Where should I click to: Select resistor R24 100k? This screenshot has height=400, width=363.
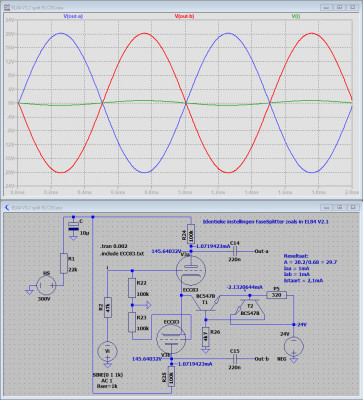[191, 234]
